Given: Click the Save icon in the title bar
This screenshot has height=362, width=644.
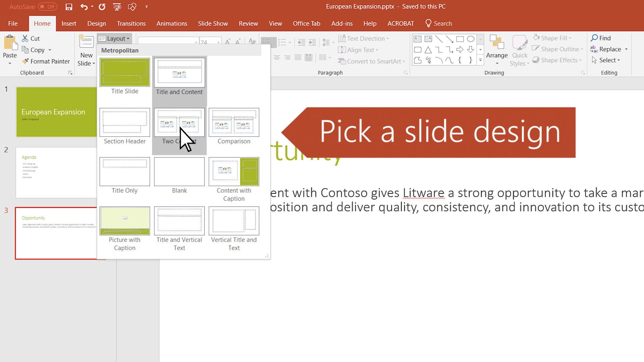Looking at the screenshot, I should (x=69, y=7).
